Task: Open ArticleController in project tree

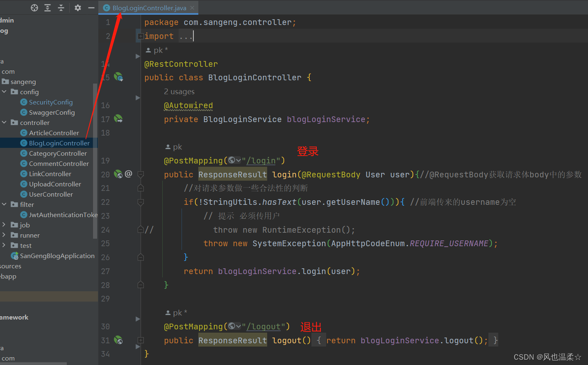Action: coord(54,133)
